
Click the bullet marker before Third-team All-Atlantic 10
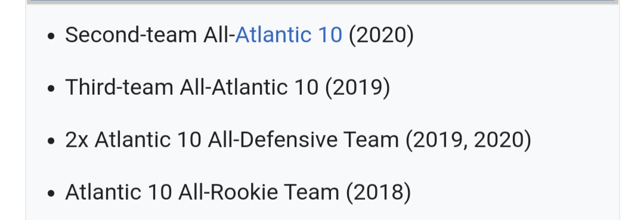coord(51,88)
